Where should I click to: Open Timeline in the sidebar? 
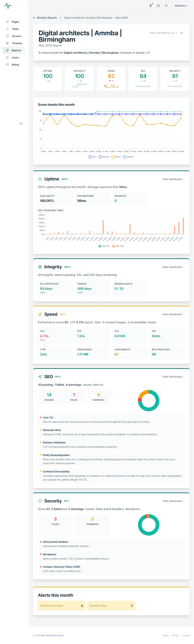click(14, 43)
